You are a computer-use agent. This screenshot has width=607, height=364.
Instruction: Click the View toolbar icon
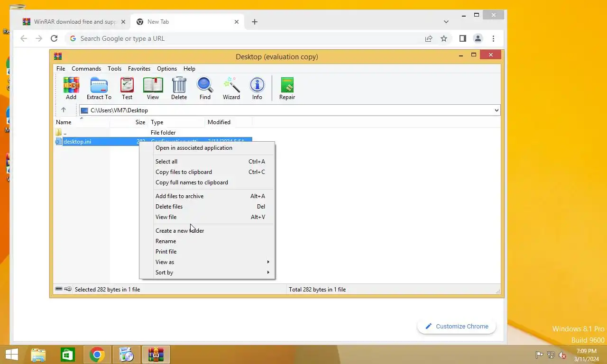(x=153, y=89)
